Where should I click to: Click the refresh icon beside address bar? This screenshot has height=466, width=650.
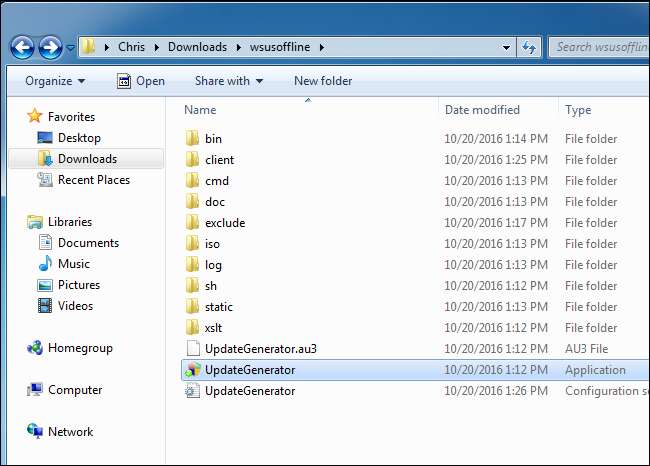pos(529,47)
